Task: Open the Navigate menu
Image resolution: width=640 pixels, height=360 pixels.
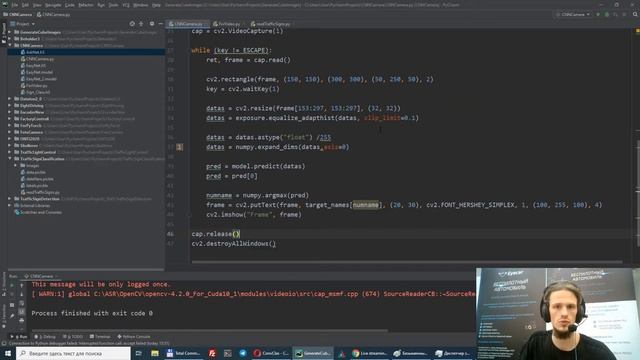Action: pyautogui.click(x=53, y=5)
